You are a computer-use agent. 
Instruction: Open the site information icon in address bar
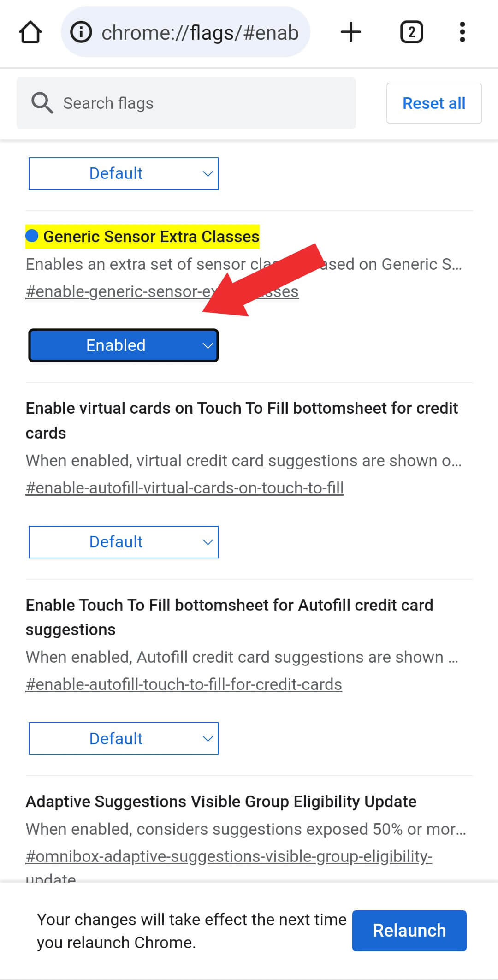click(x=81, y=32)
